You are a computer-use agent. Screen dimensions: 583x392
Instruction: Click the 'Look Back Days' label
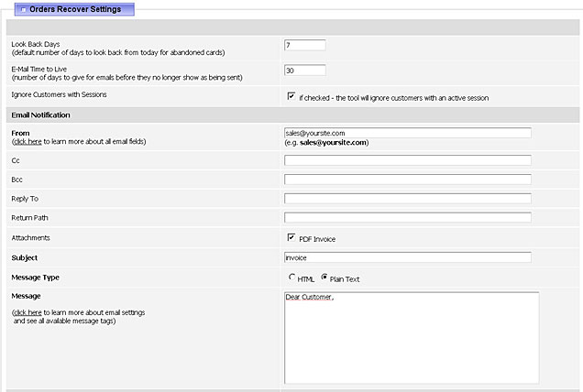point(36,44)
